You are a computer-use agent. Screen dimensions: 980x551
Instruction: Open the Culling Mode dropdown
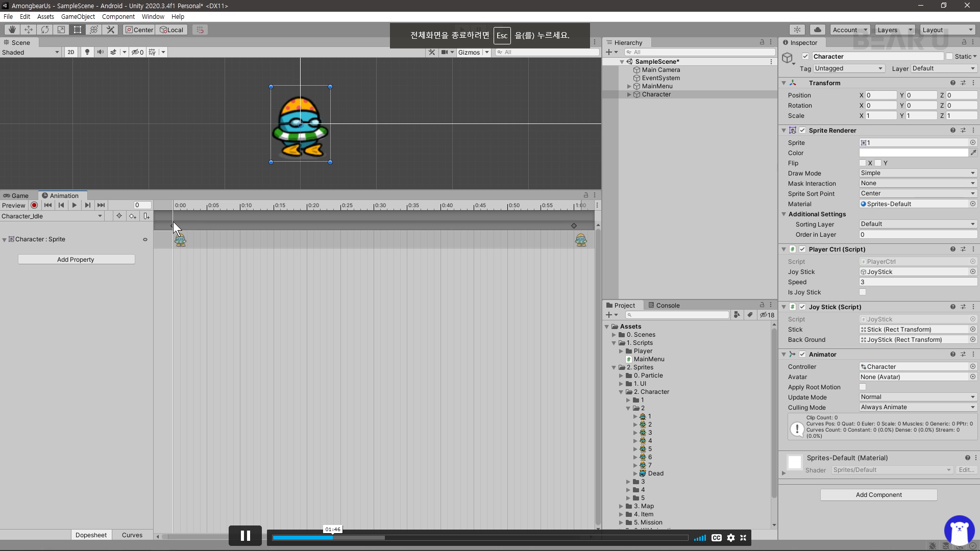tap(918, 407)
